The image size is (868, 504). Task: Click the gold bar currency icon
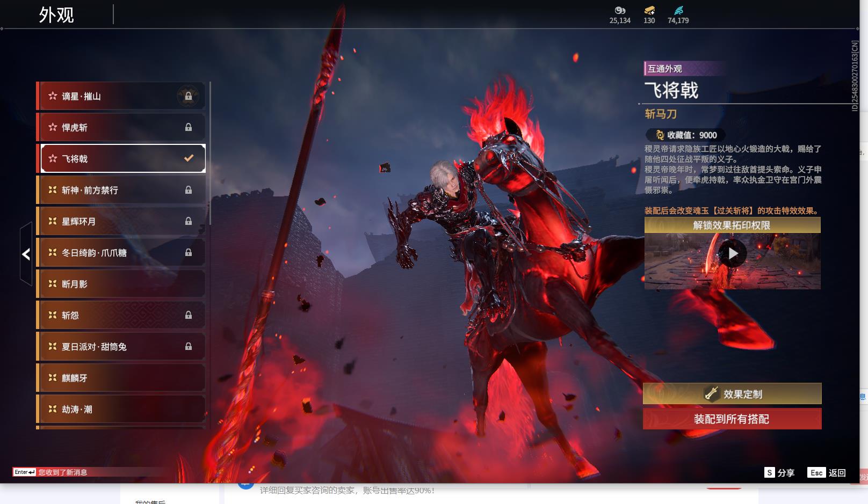click(x=649, y=10)
